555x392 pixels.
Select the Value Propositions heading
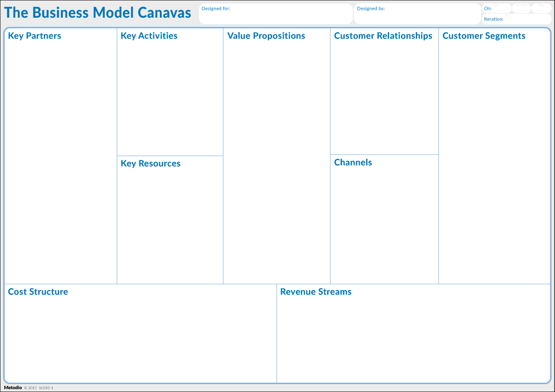pyautogui.click(x=266, y=35)
